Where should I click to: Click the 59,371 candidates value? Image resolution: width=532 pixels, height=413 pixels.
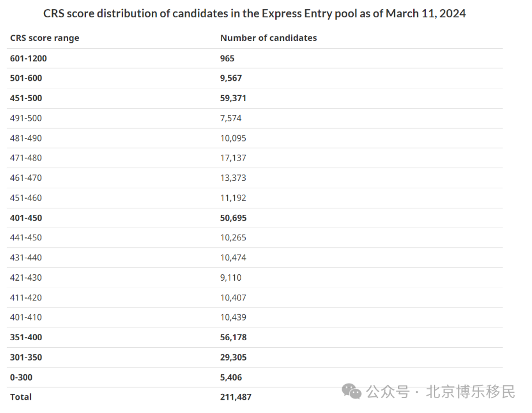point(233,98)
